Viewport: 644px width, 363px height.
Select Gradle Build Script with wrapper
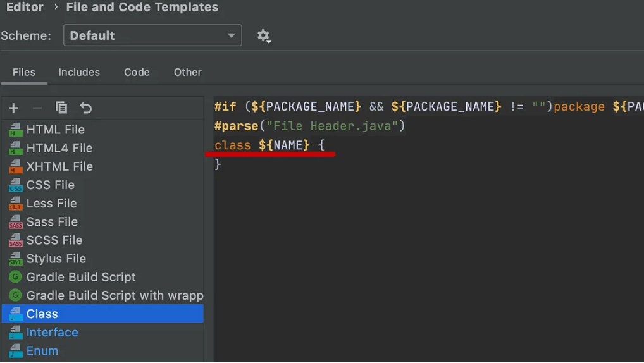(x=115, y=295)
